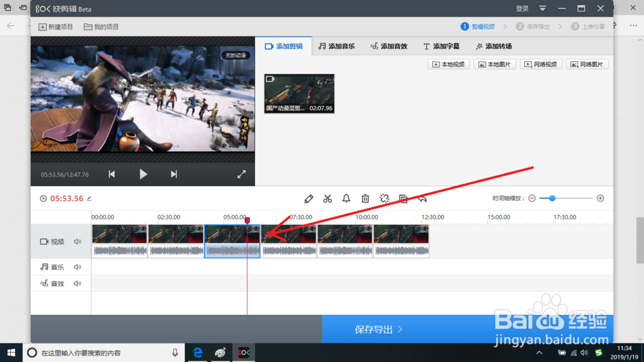Zoom out timeline with minus icon
This screenshot has height=362, width=644.
coord(532,198)
